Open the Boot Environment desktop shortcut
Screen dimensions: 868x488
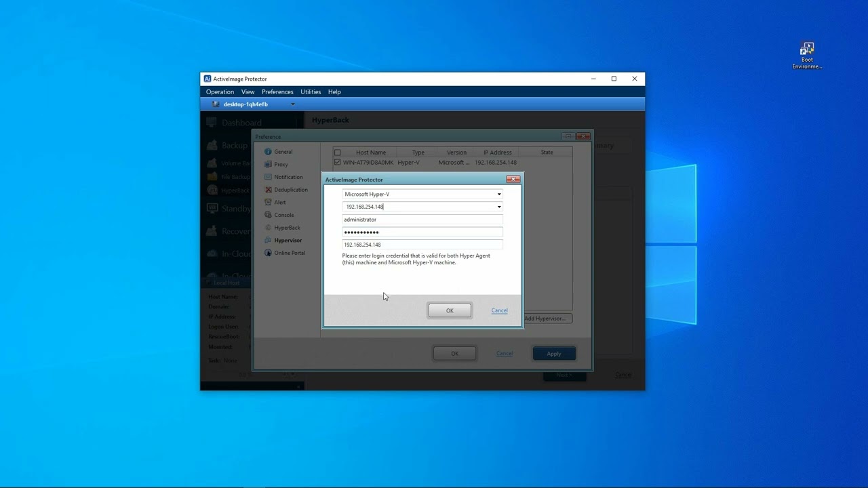tap(807, 56)
